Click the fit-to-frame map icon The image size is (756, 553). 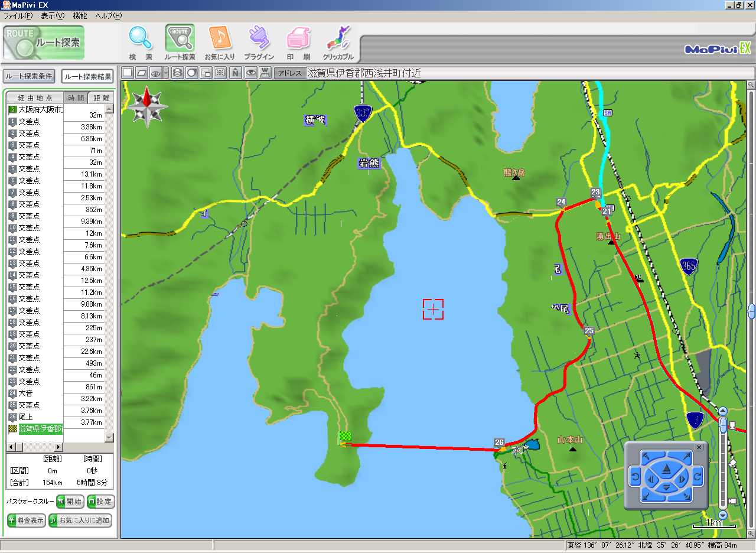pos(220,73)
